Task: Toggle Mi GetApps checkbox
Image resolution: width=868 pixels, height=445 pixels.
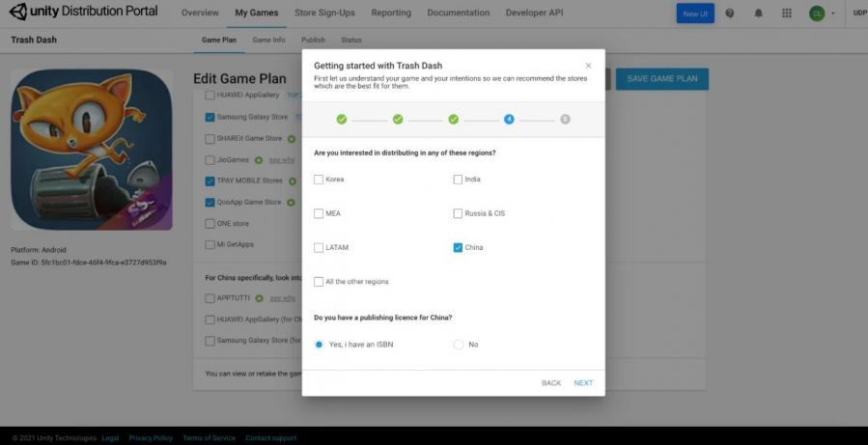Action: (210, 244)
